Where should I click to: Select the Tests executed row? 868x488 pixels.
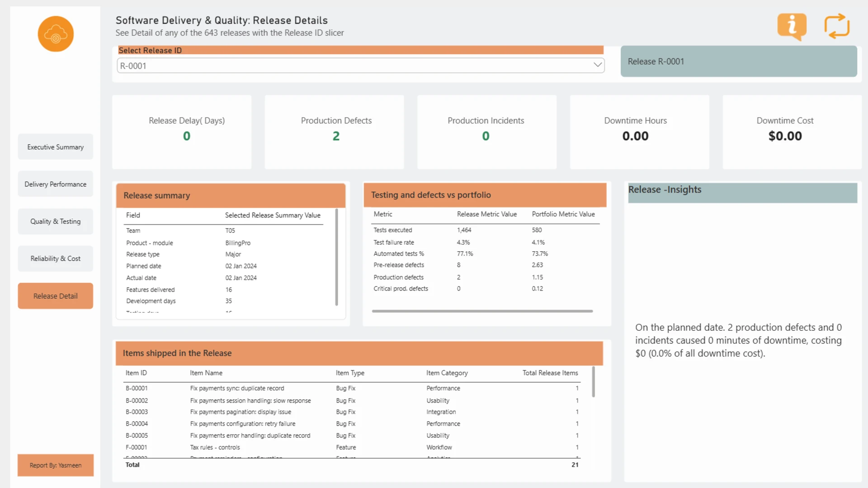tap(486, 230)
